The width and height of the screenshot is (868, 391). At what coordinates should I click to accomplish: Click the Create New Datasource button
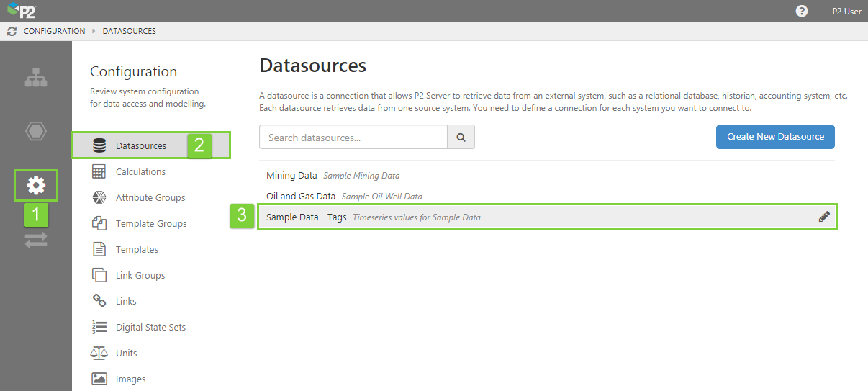click(775, 137)
